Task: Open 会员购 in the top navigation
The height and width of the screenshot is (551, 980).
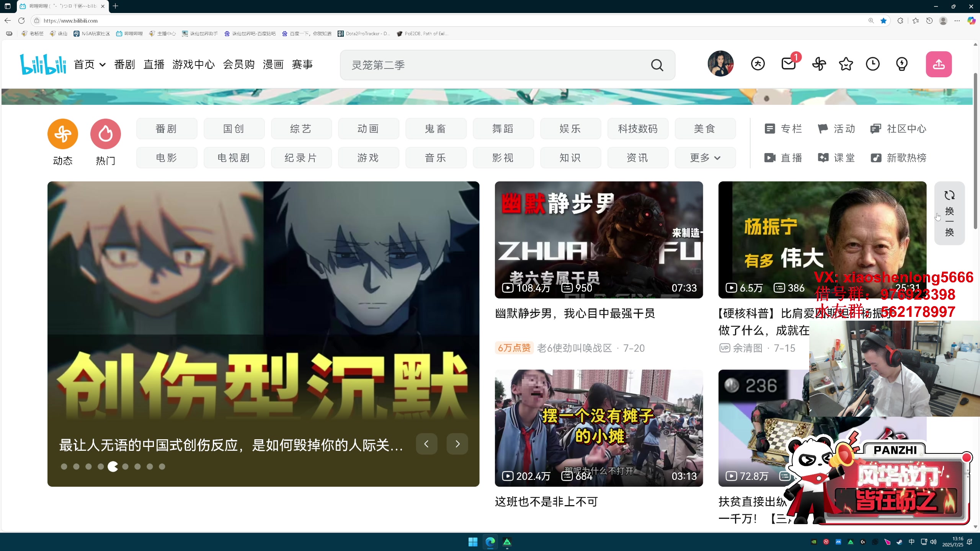Action: tap(239, 64)
